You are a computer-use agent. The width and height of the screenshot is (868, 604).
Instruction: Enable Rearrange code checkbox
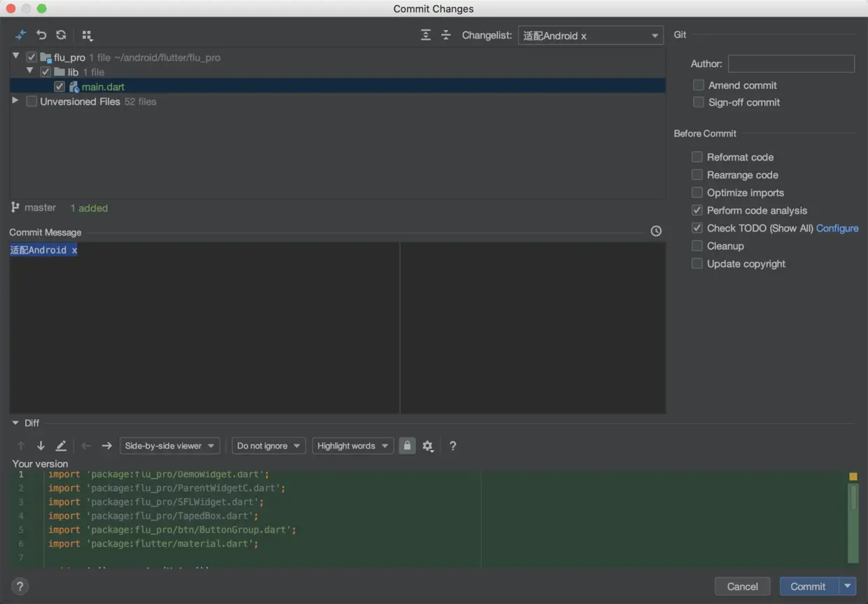697,175
